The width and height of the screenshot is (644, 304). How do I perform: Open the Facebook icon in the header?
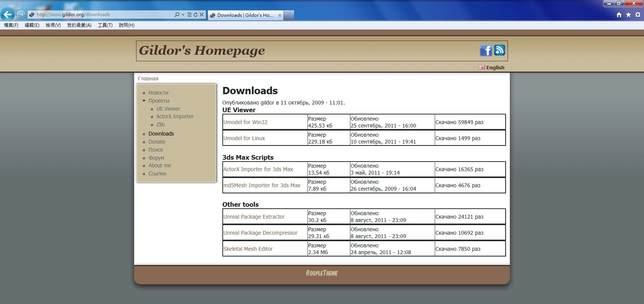(486, 51)
